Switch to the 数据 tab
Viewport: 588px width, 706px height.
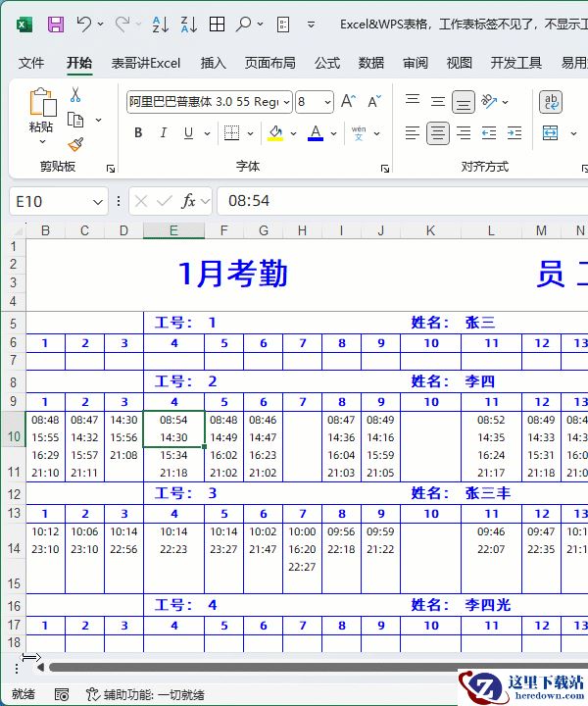(371, 63)
